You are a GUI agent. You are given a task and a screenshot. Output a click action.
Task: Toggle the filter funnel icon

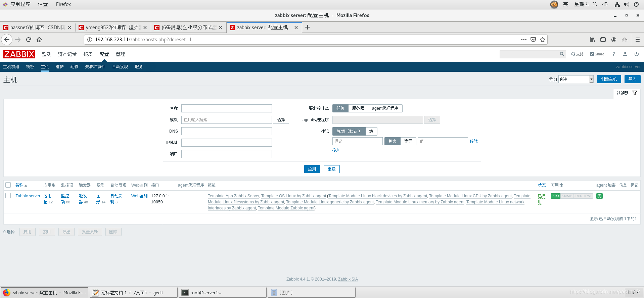coord(635,93)
